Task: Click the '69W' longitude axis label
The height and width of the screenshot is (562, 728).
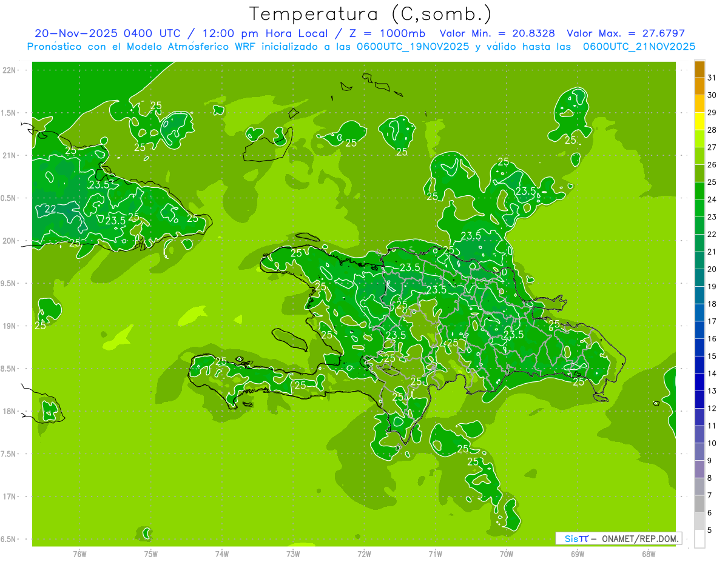Action: click(578, 554)
